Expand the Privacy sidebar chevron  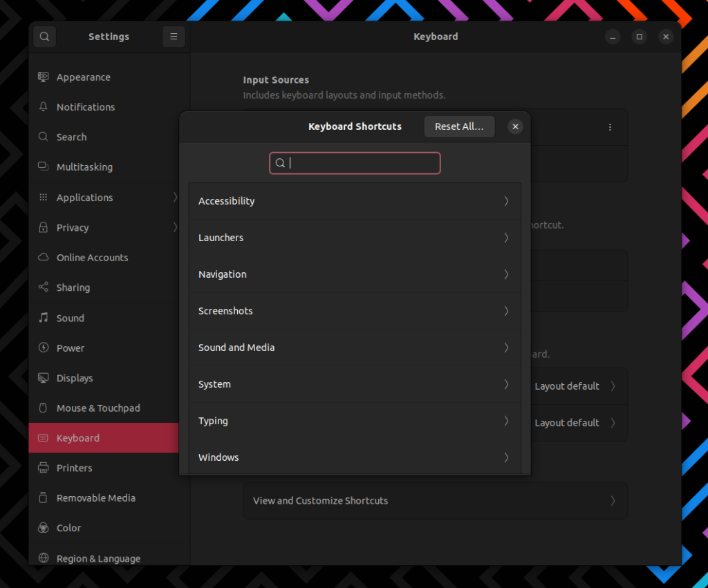(x=175, y=227)
